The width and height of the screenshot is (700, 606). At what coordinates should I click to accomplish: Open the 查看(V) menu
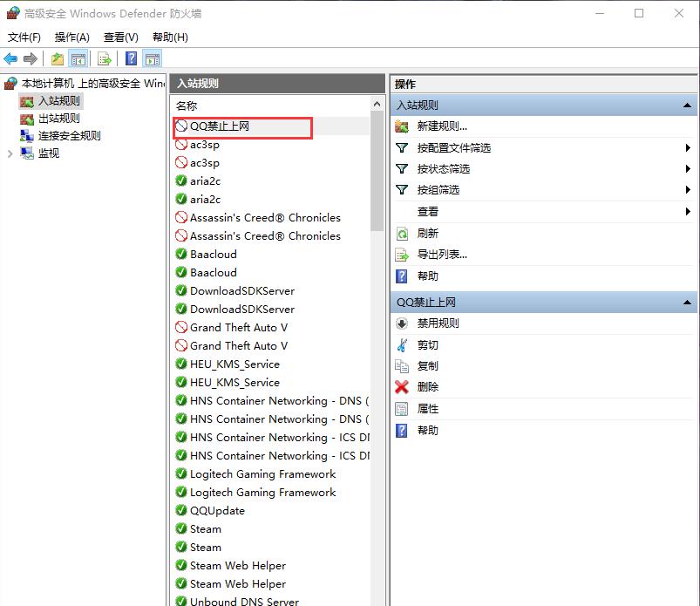(x=120, y=37)
